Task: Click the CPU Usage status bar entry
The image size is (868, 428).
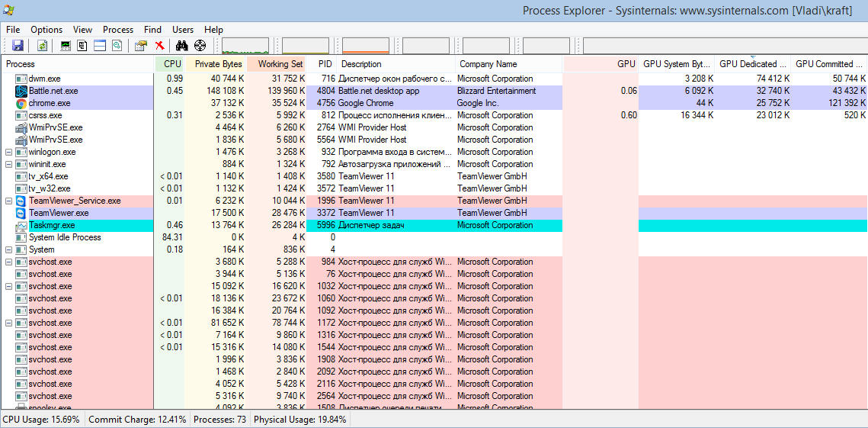Action: (x=42, y=420)
